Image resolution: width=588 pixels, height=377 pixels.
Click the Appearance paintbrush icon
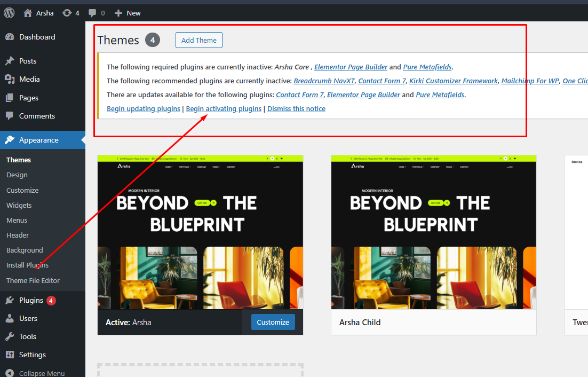10,140
